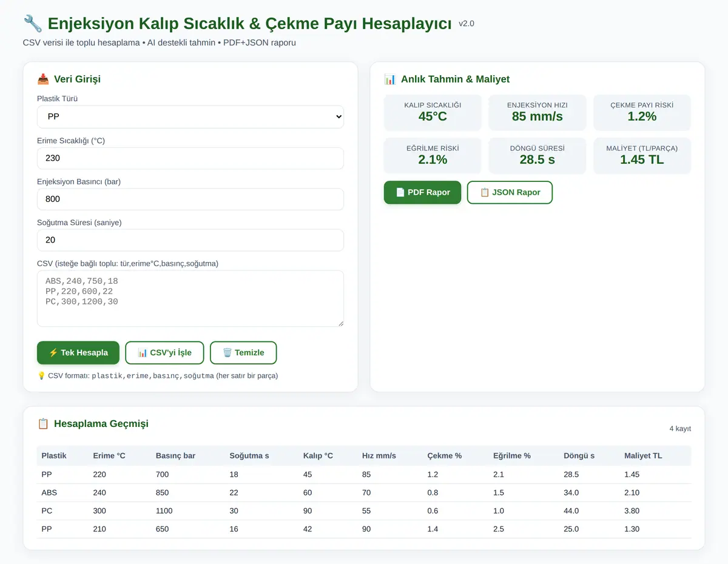Click the Maliyet TL column header
The height and width of the screenshot is (564, 728).
point(643,455)
